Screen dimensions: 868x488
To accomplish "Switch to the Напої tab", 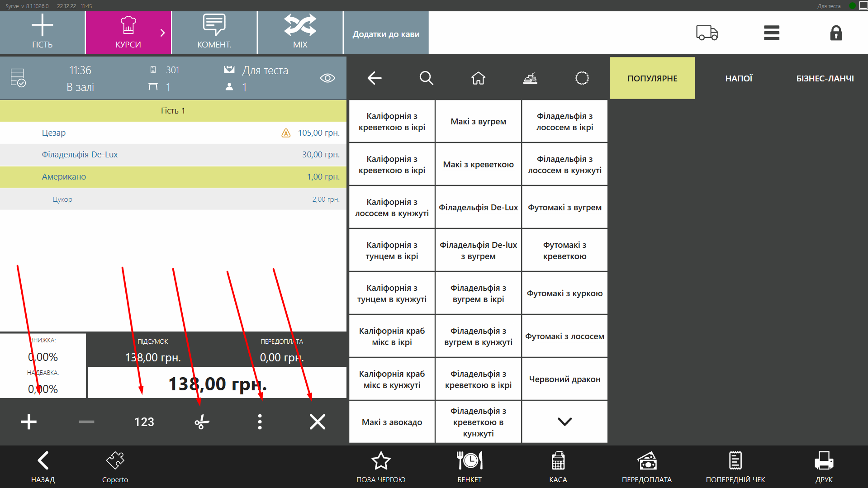I will click(x=739, y=78).
